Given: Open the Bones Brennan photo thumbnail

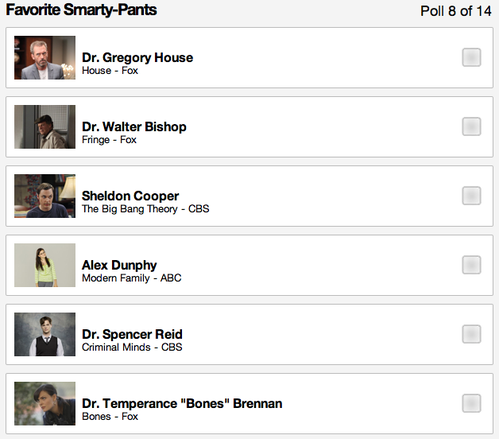Looking at the screenshot, I should [45, 403].
